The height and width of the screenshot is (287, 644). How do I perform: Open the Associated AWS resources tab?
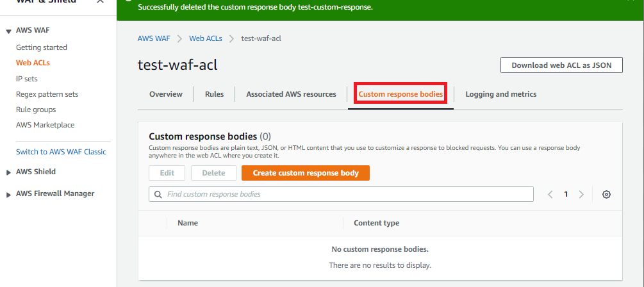[291, 94]
